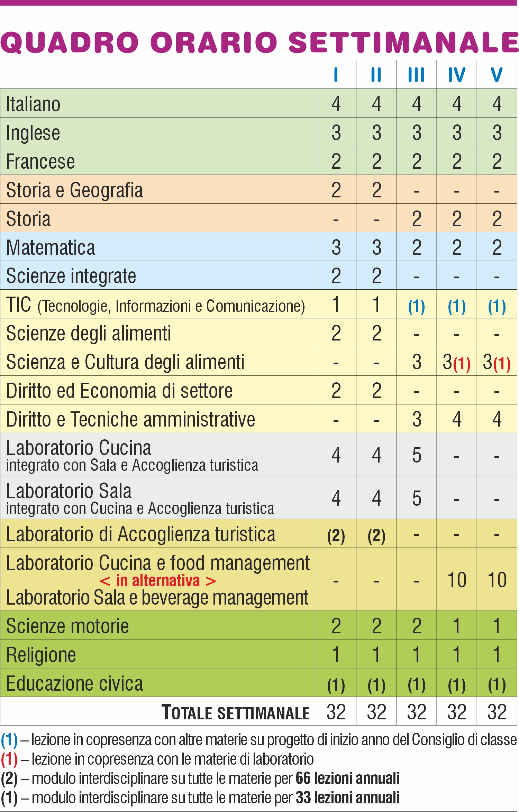Click the bold "33 lezioni annuali" text

click(x=347, y=798)
